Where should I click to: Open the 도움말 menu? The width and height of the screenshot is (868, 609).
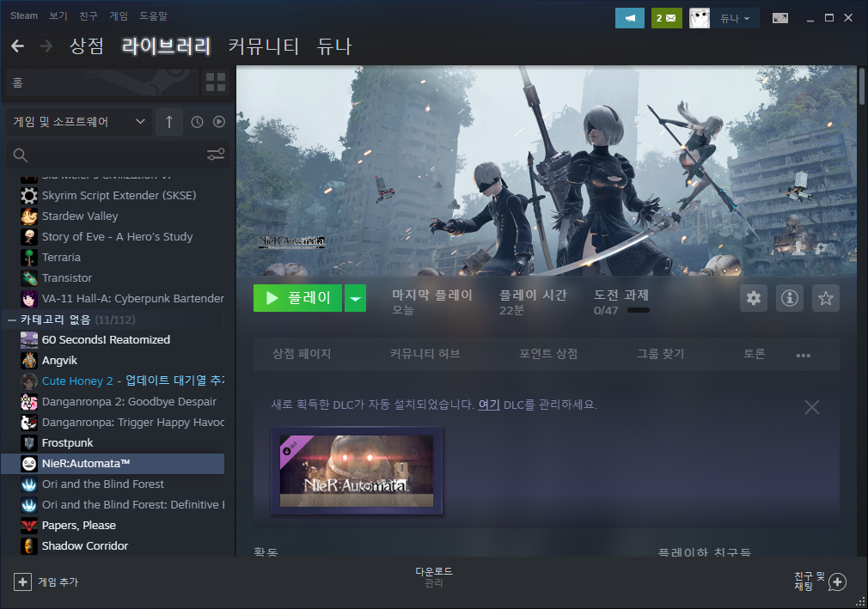click(153, 15)
